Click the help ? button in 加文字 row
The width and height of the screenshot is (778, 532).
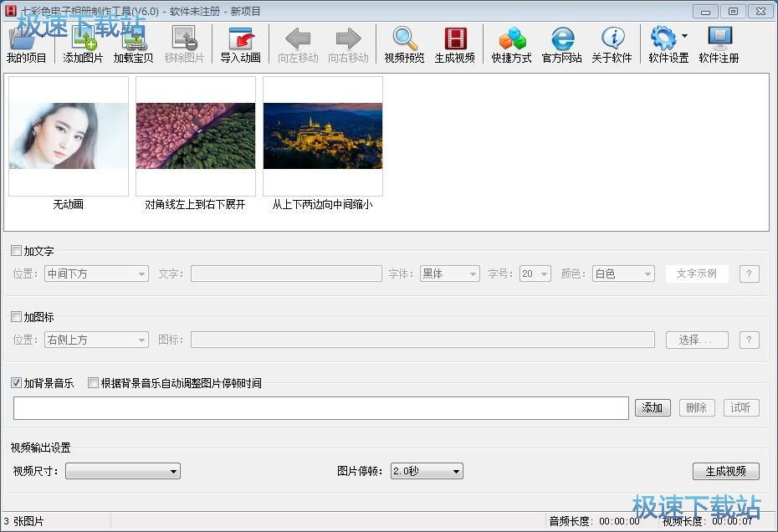(x=750, y=274)
